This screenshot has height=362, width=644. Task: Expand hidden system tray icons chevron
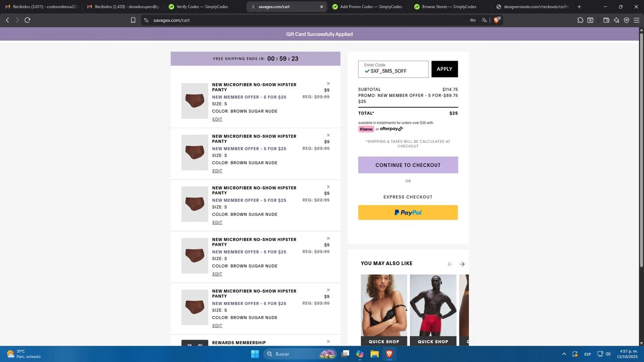point(564,354)
